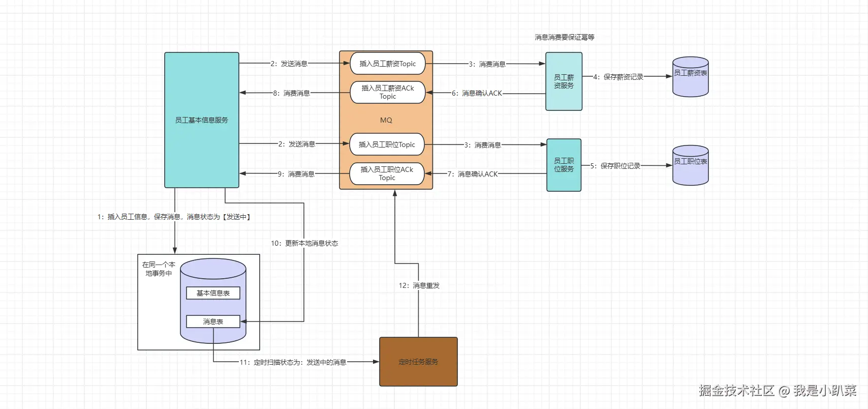868x409 pixels.
Task: Click the 10：更新本地消息状态 label
Action: coord(304,243)
